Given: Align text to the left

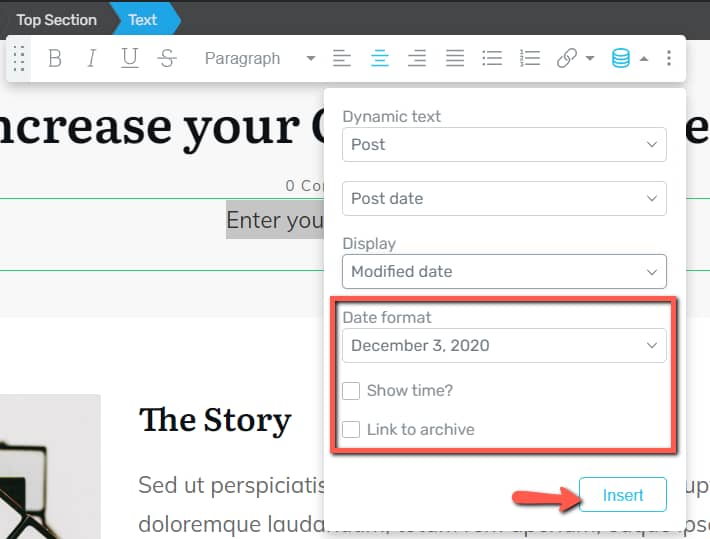Looking at the screenshot, I should (342, 59).
